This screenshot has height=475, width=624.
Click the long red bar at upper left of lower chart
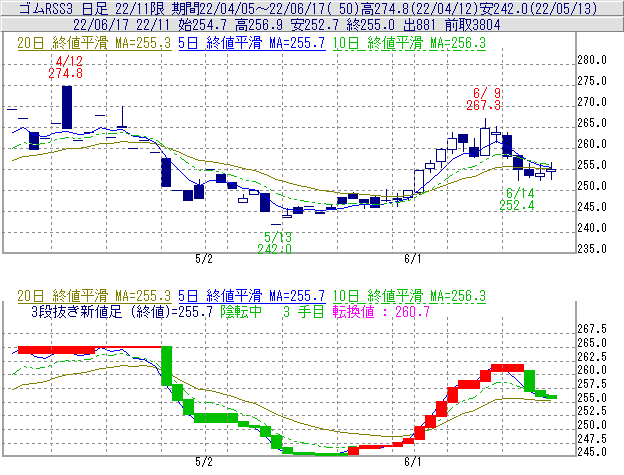[57, 350]
